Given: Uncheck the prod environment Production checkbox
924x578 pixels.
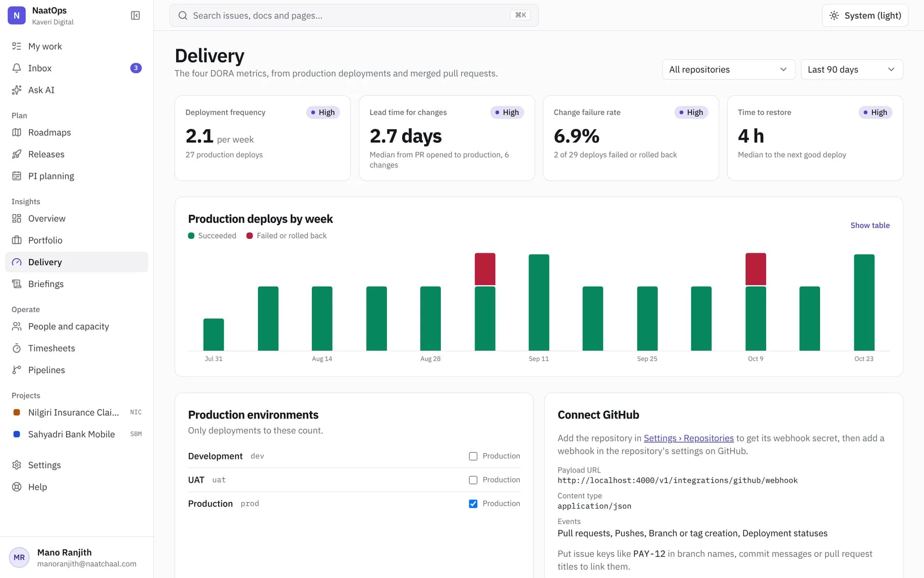Looking at the screenshot, I should pos(473,504).
